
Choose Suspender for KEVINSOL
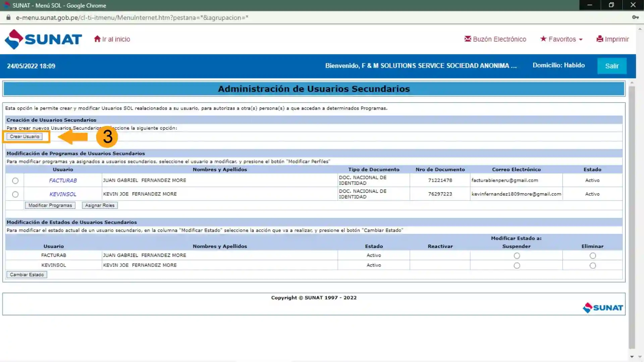click(517, 265)
